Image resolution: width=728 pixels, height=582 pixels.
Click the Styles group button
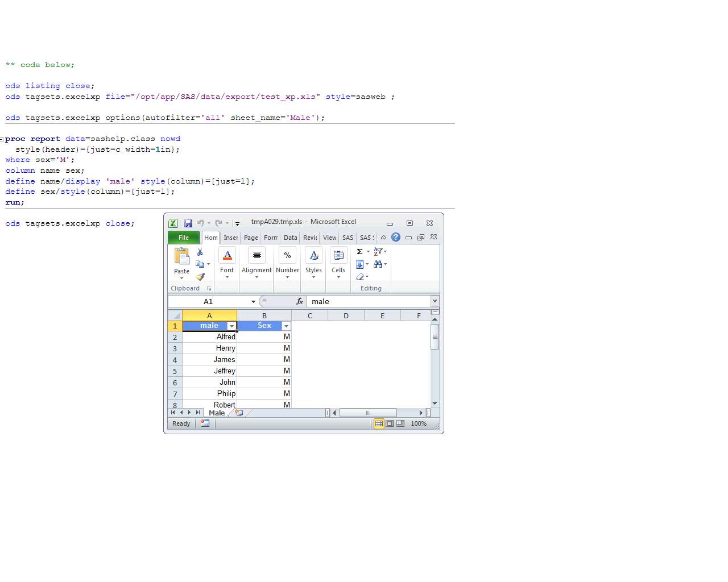pos(313,262)
